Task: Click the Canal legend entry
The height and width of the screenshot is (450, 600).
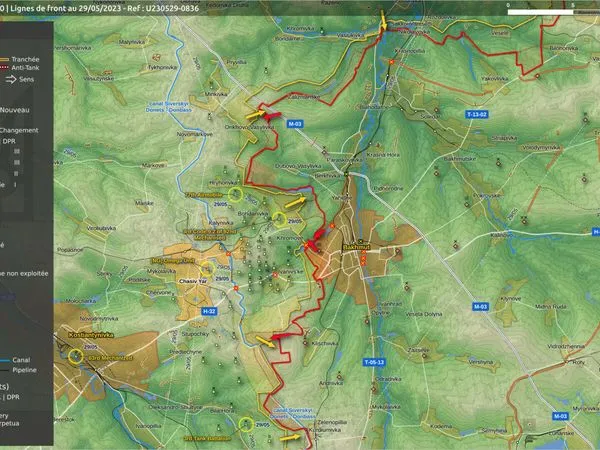Action: coord(15,360)
